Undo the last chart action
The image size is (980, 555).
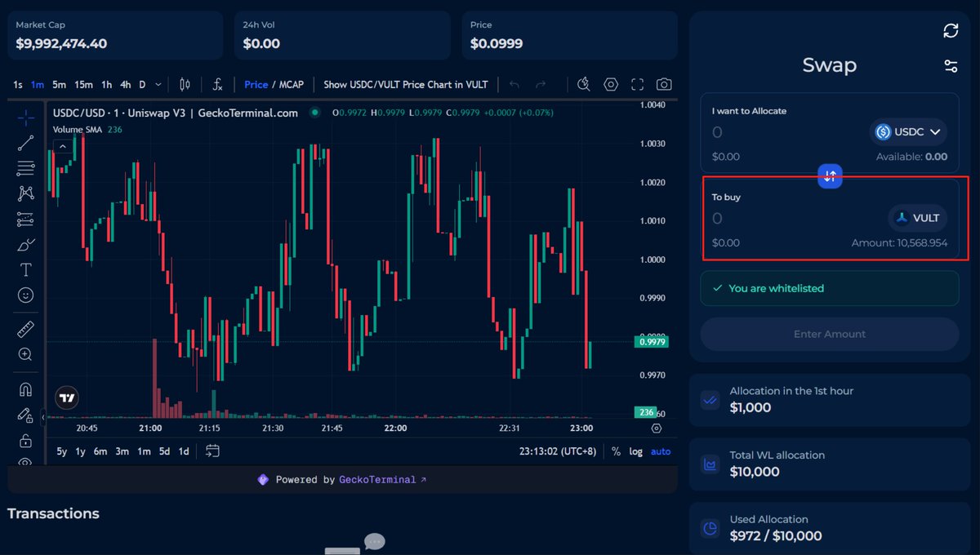(x=514, y=84)
